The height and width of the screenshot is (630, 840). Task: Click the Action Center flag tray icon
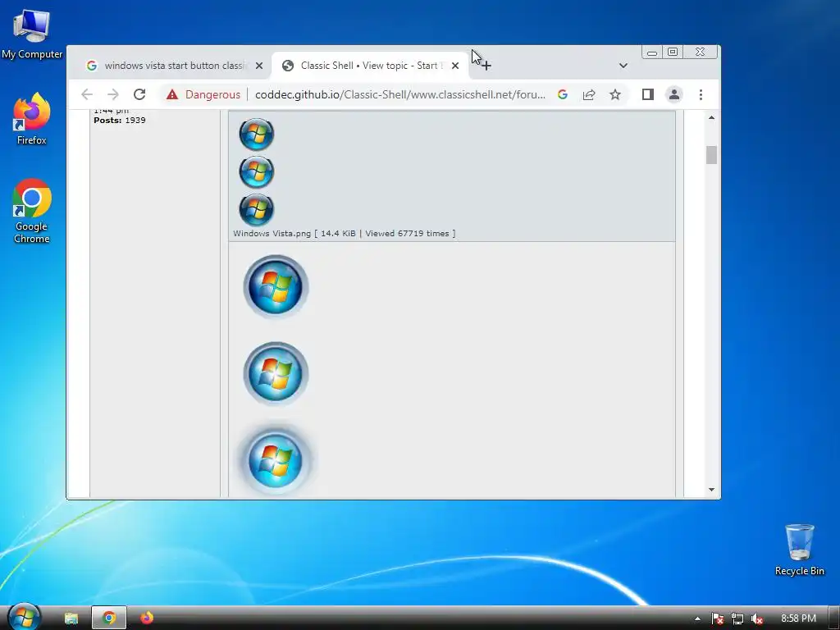pos(717,619)
